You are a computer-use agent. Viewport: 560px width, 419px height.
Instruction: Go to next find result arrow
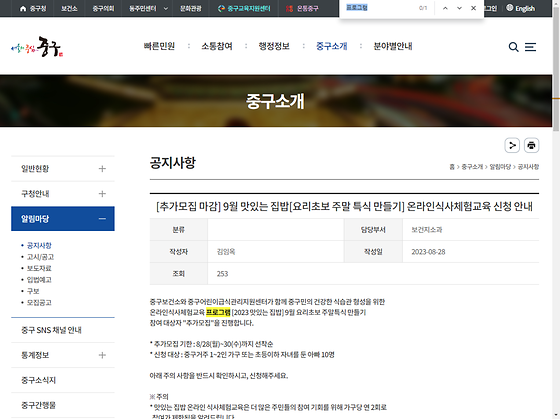(x=459, y=8)
